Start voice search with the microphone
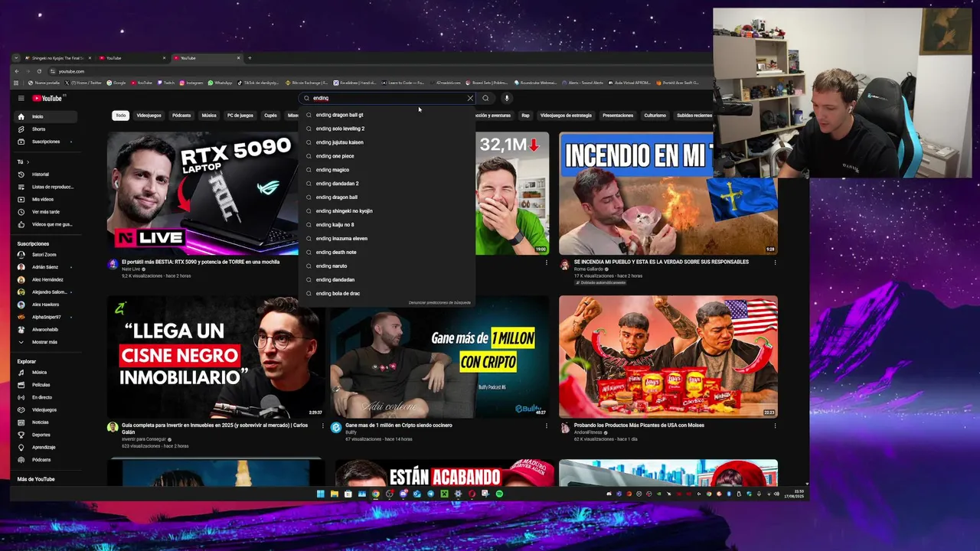 (506, 98)
